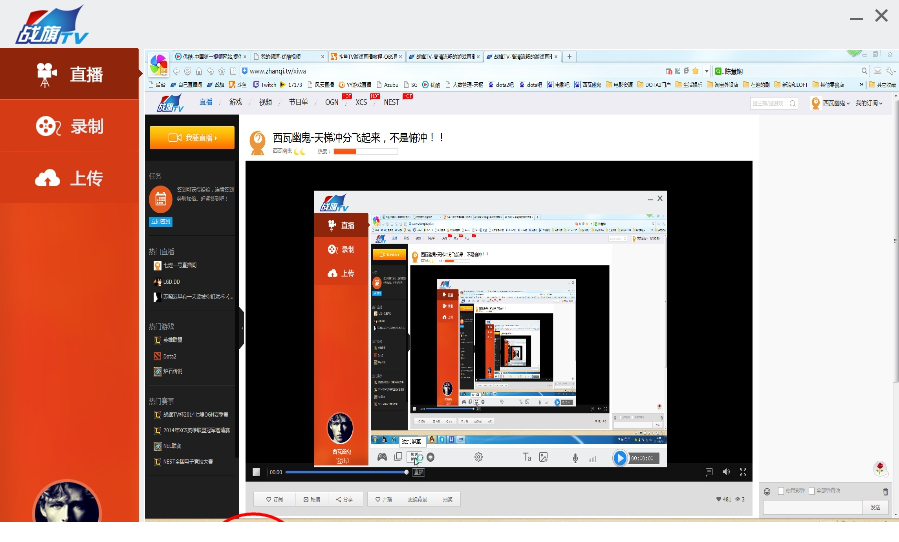Open the 直播 live broadcast section
The image size is (899, 542).
click(69, 74)
